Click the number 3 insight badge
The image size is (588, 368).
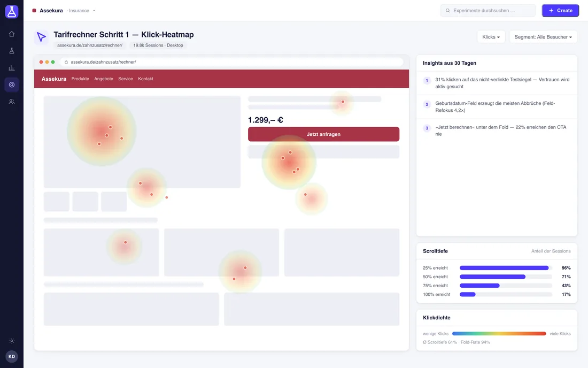pyautogui.click(x=427, y=128)
